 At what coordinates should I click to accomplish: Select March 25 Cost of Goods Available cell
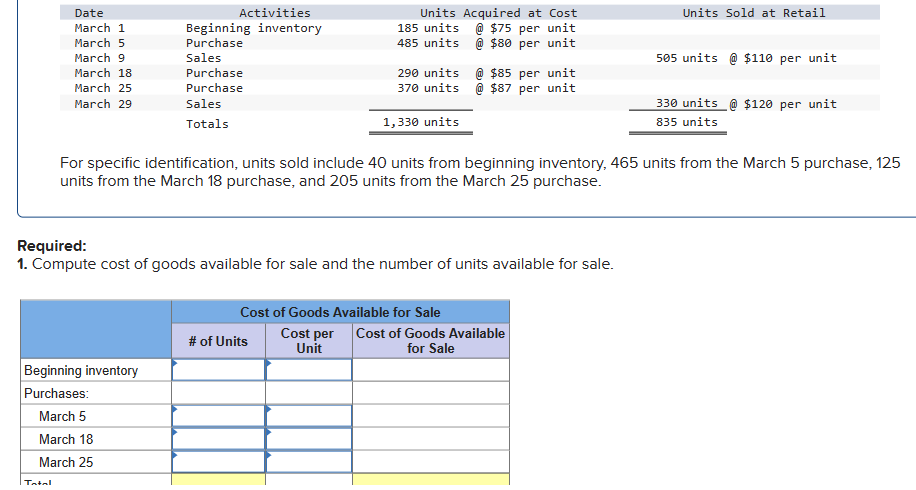point(431,461)
